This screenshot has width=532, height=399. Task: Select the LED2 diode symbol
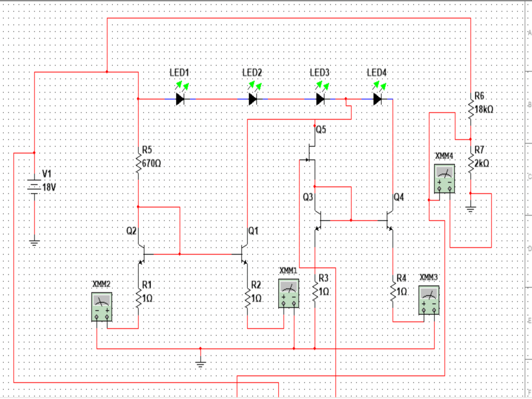(251, 98)
